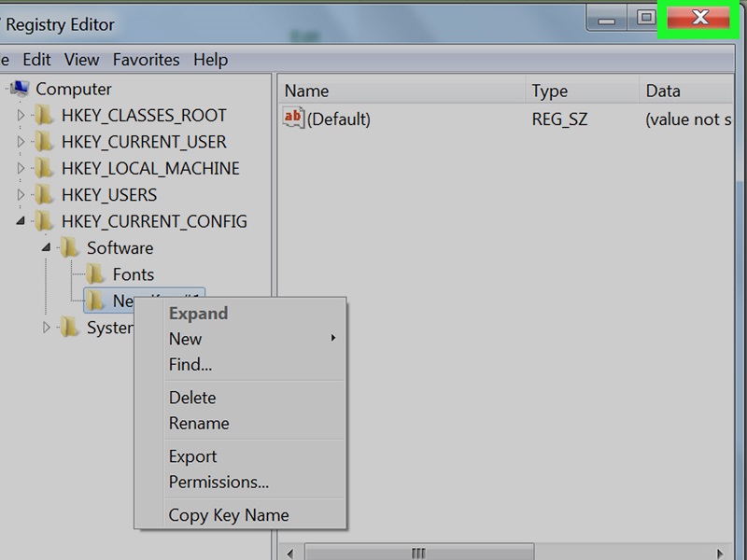Select the HKEY_CLASSES_ROOT label
Viewport: 747px width, 560px height.
(144, 116)
